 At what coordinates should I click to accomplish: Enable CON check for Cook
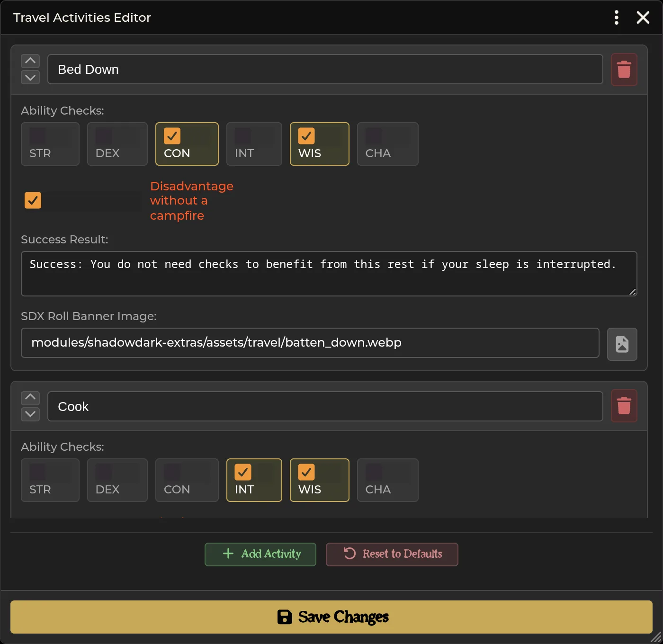pos(187,480)
